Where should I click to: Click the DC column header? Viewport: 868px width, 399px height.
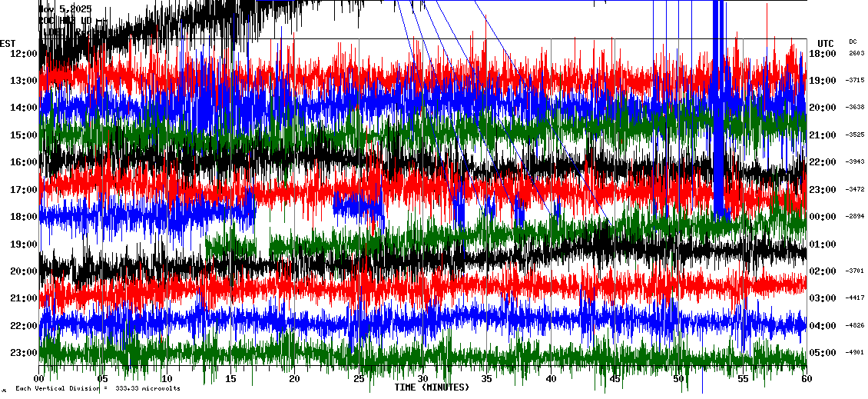pyautogui.click(x=853, y=42)
